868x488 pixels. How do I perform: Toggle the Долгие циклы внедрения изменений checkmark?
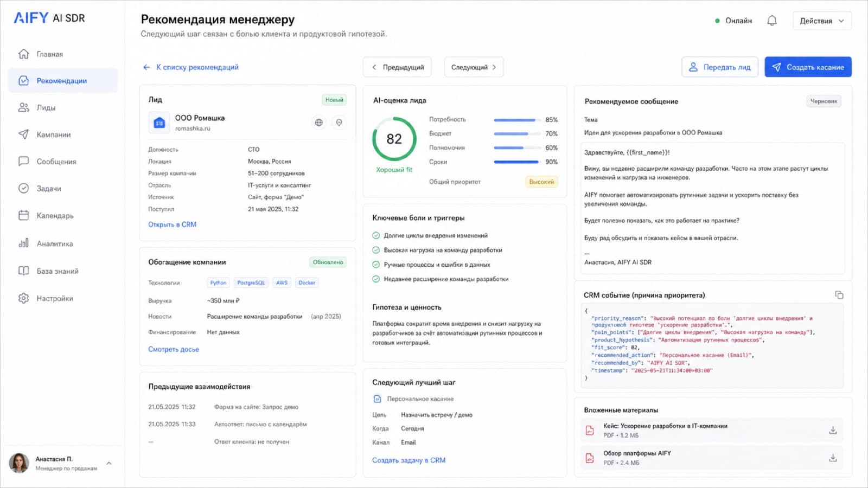[x=376, y=235]
